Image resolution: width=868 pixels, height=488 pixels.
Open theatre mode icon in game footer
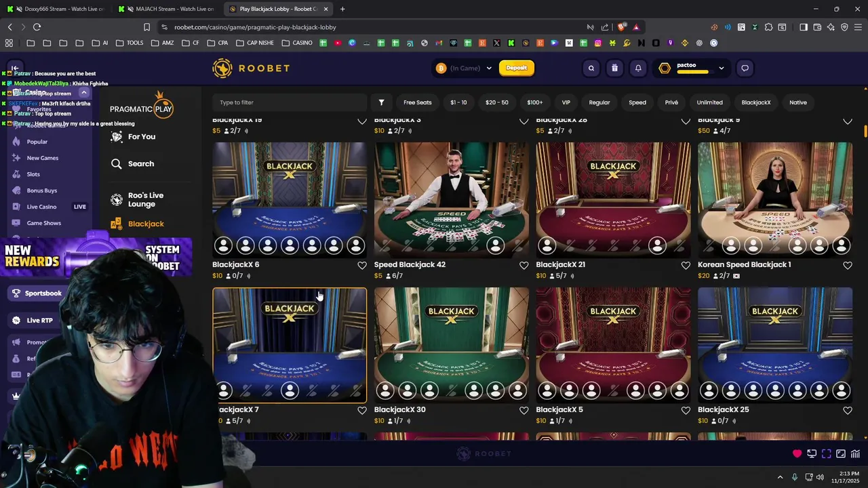pos(841,453)
